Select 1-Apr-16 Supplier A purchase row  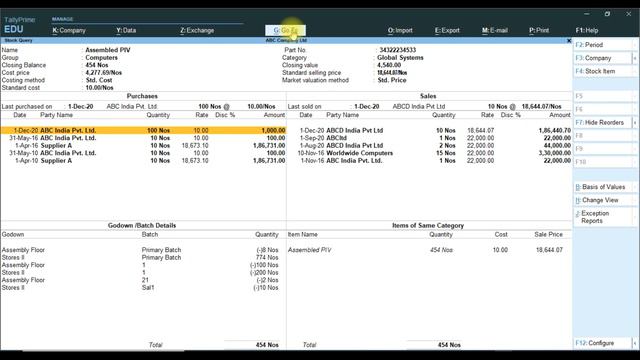tap(143, 145)
